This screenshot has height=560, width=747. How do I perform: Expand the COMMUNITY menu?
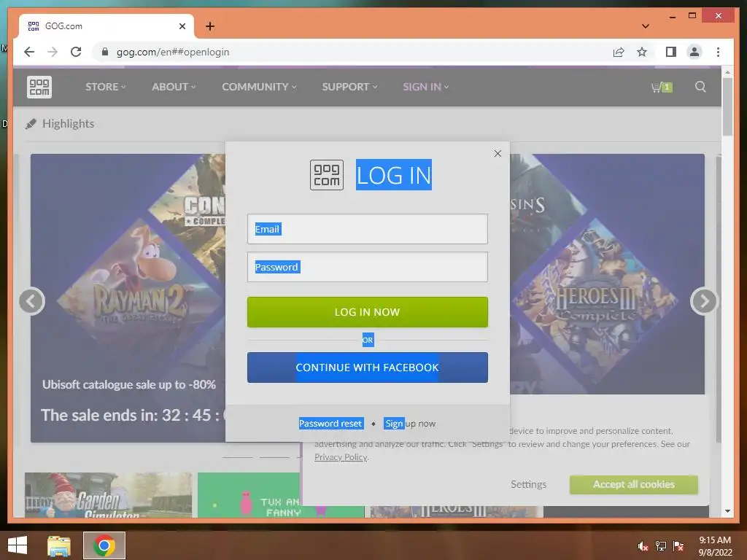pyautogui.click(x=259, y=87)
